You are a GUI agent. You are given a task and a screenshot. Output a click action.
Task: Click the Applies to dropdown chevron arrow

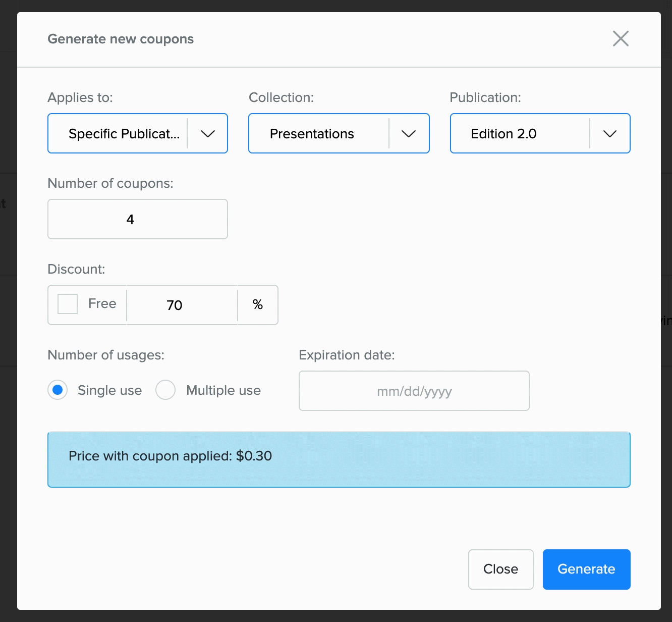click(208, 134)
